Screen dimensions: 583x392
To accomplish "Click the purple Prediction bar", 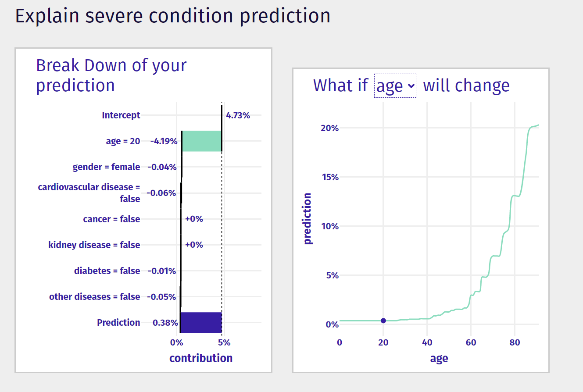I will coord(200,322).
